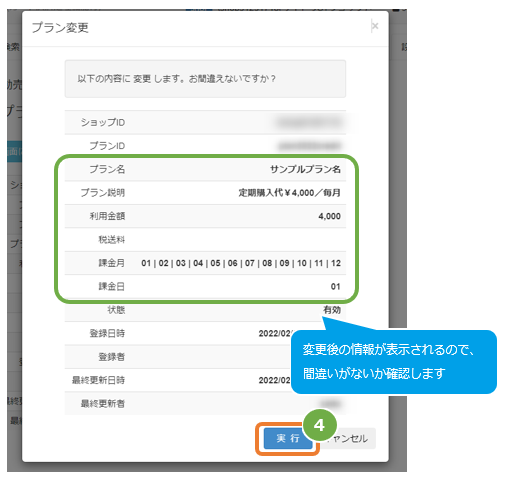
Task: Select the 課金月 label
Action: (x=111, y=263)
